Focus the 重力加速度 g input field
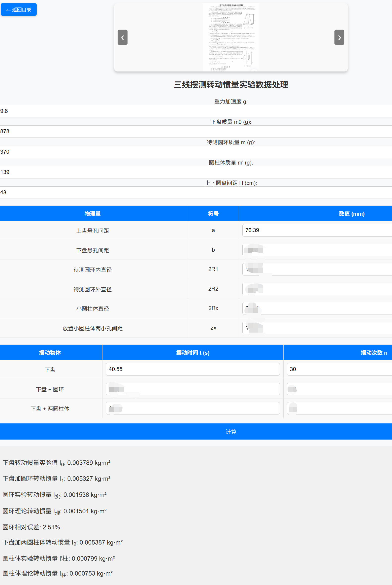The height and width of the screenshot is (585, 392). click(x=196, y=111)
